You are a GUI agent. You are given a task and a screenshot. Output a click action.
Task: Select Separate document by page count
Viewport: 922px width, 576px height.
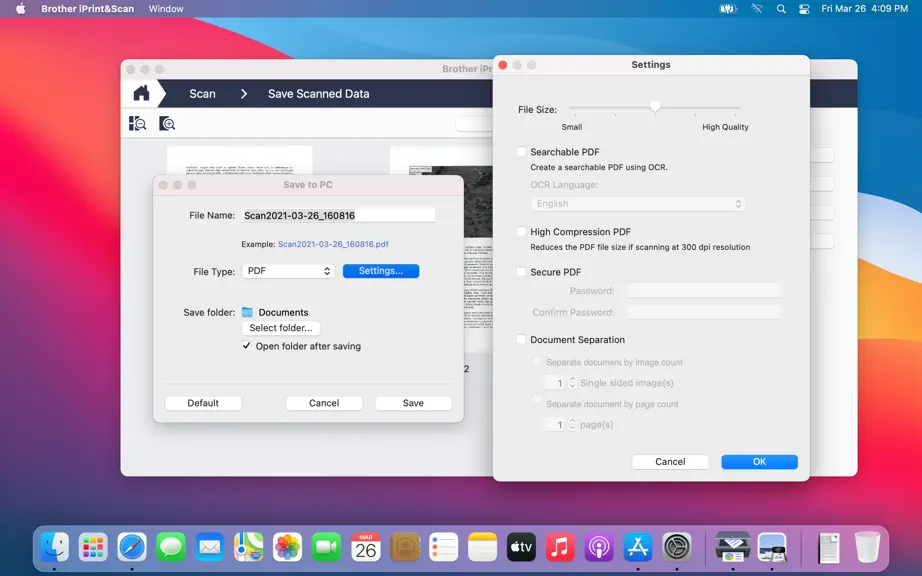[536, 399]
